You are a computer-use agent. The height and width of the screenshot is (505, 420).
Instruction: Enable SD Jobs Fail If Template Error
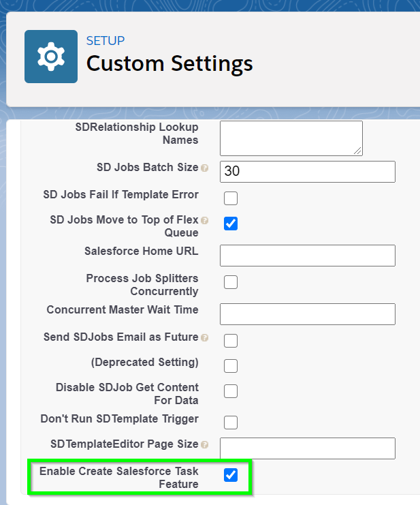point(231,198)
